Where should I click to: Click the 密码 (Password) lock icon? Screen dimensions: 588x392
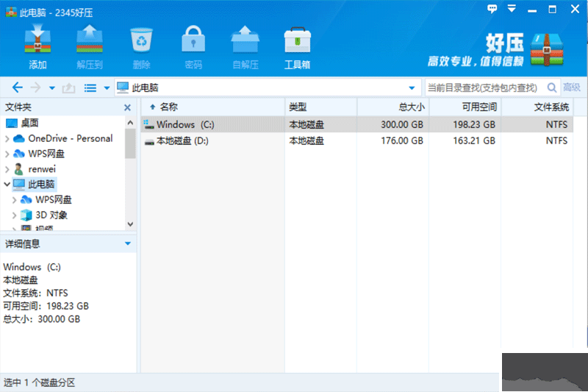tap(193, 39)
